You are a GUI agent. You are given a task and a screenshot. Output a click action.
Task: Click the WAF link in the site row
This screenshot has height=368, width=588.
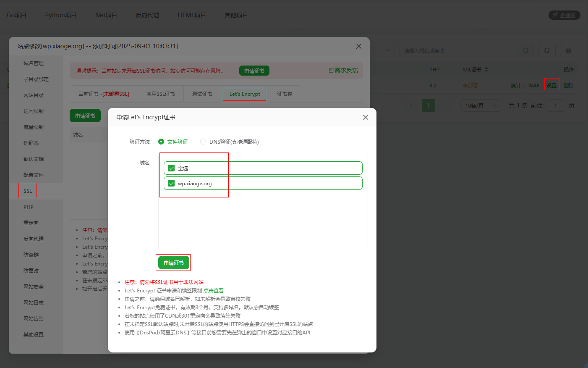[533, 85]
